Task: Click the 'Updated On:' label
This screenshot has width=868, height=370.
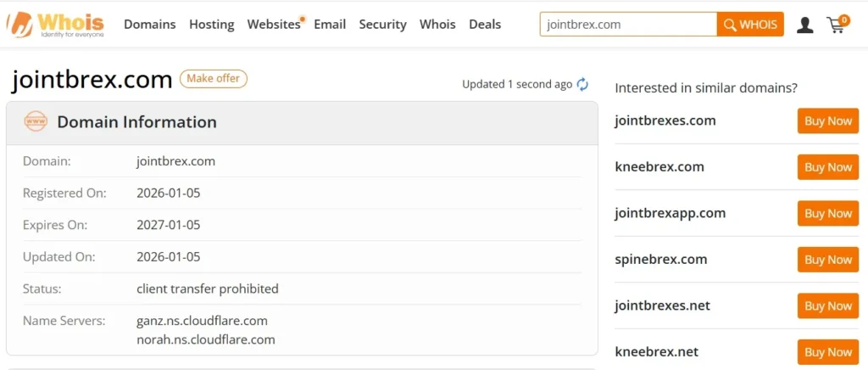Action: click(58, 257)
